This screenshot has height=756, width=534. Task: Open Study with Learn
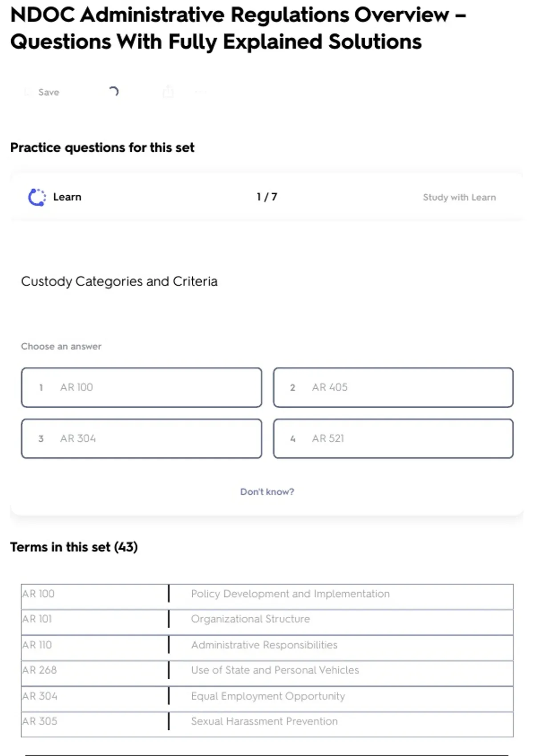pos(459,197)
